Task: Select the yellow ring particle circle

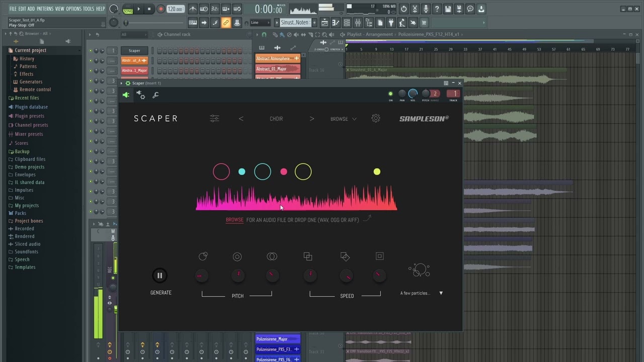Action: tap(303, 172)
